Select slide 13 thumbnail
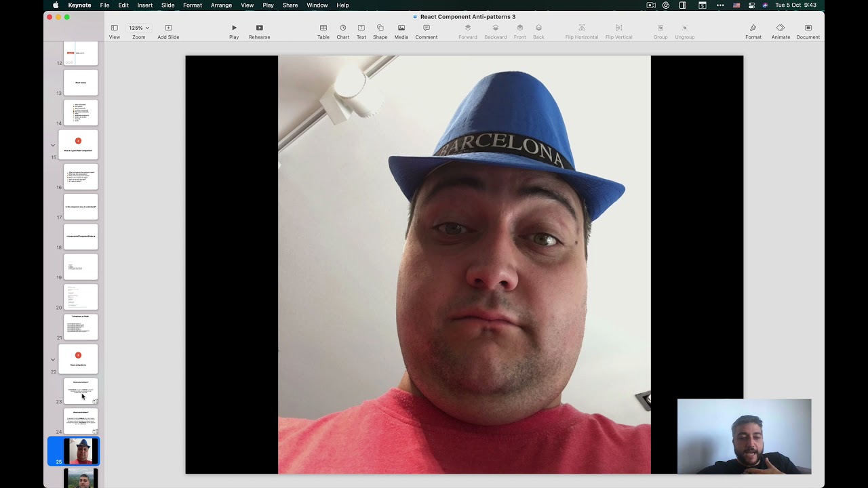Screen dimensions: 868x488 pyautogui.click(x=81, y=83)
